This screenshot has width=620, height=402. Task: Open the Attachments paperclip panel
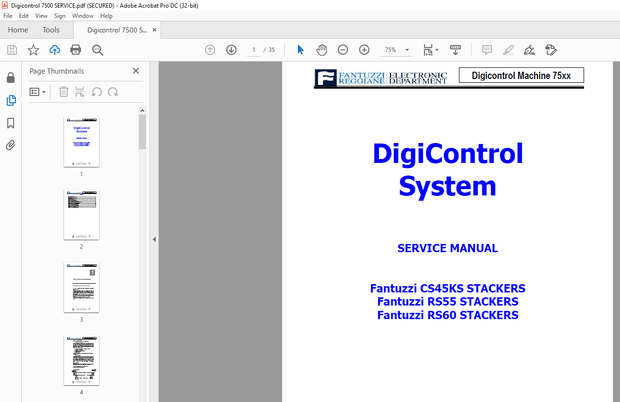point(11,145)
